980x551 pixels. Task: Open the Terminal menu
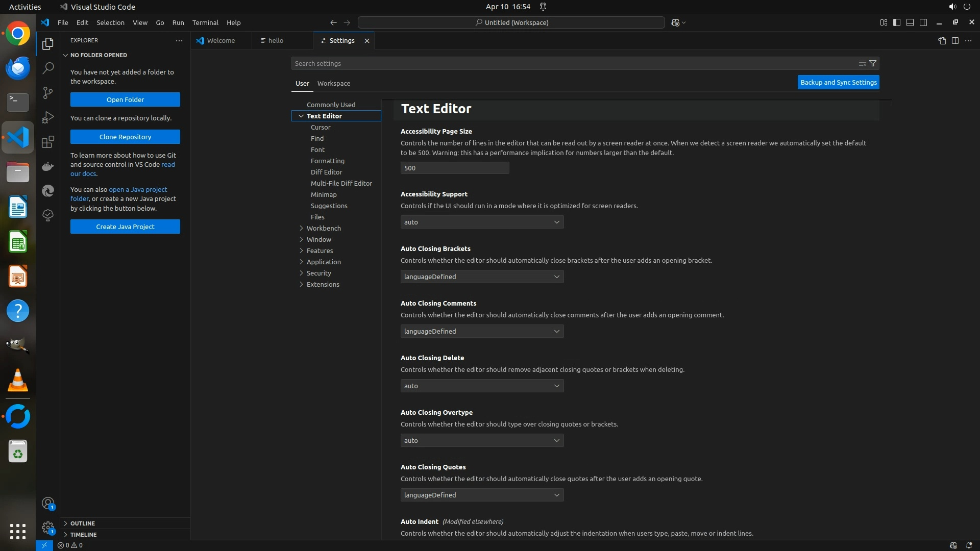(x=205, y=22)
